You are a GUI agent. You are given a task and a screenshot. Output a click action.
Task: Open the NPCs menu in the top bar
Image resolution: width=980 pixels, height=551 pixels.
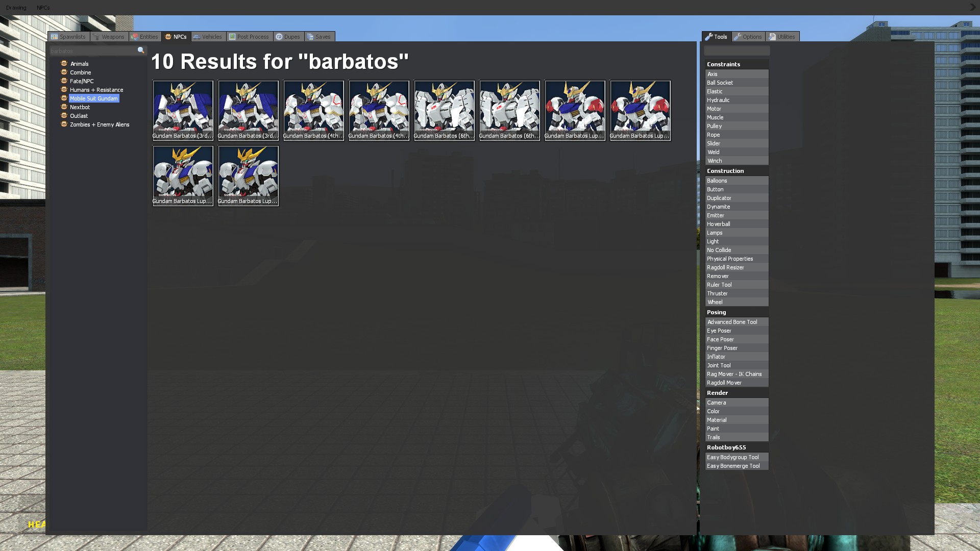43,8
